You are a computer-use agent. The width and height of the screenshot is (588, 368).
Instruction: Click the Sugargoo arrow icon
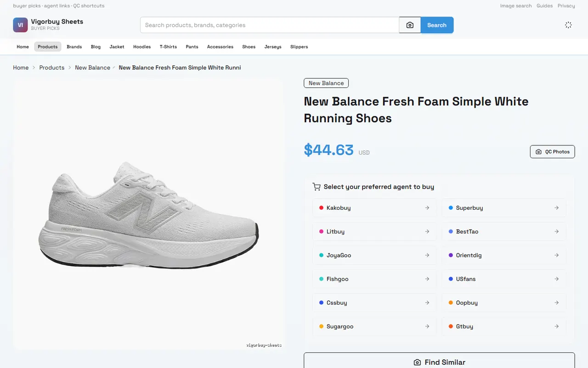click(427, 326)
